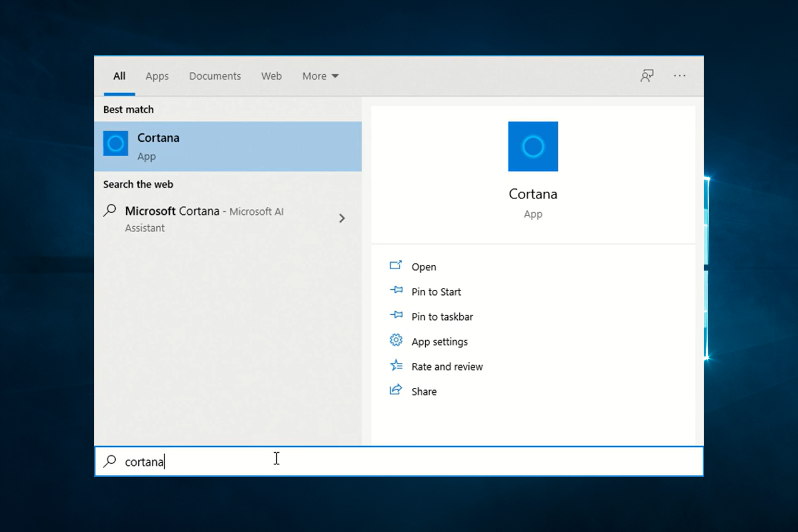Click the large Cortana app tile
Viewport: 798px width, 532px height.
click(533, 146)
